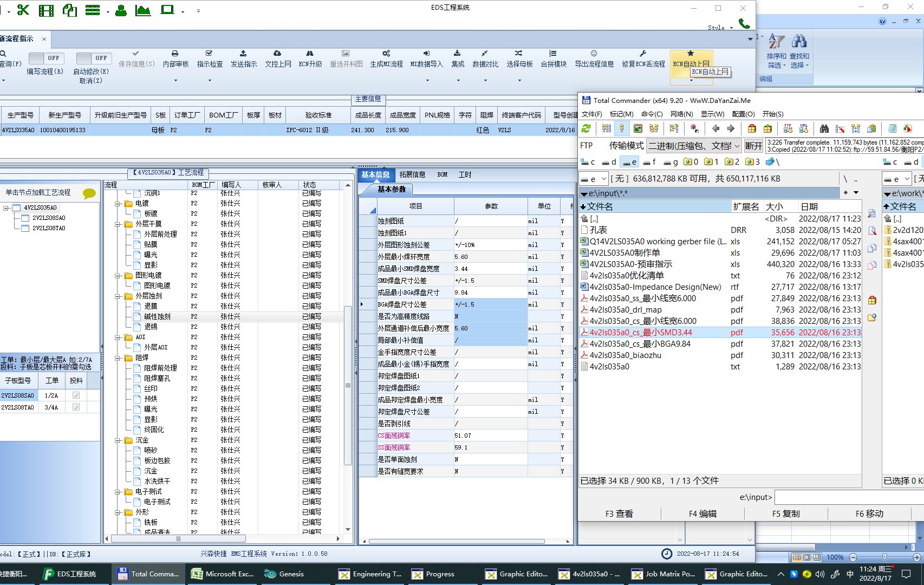The image size is (924, 585).
Task: Click the 数据对比 toolbar button
Action: point(485,59)
